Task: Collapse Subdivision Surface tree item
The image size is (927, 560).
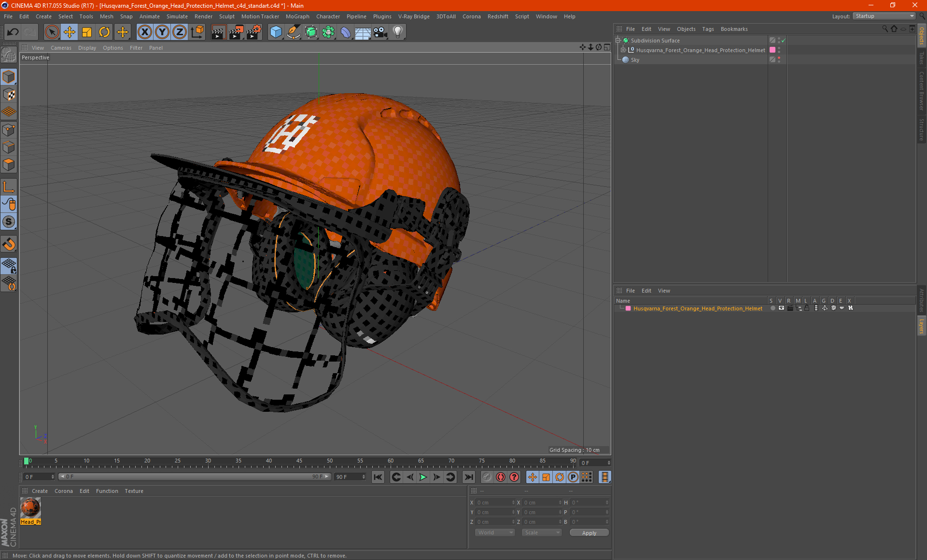Action: pos(618,41)
